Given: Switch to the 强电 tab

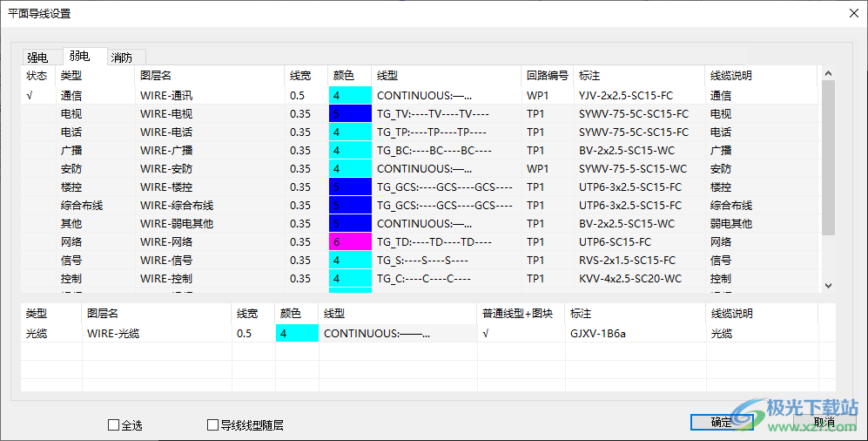Looking at the screenshot, I should [37, 57].
